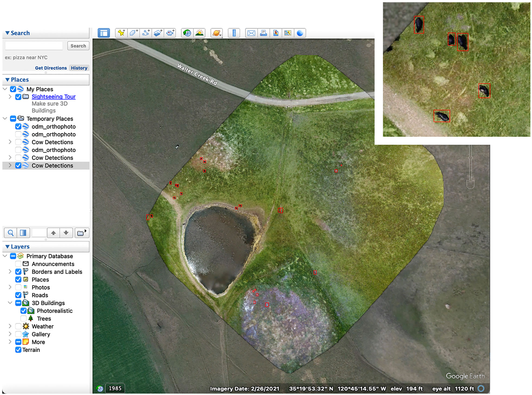Click the Print icon in the toolbar

tap(263, 33)
